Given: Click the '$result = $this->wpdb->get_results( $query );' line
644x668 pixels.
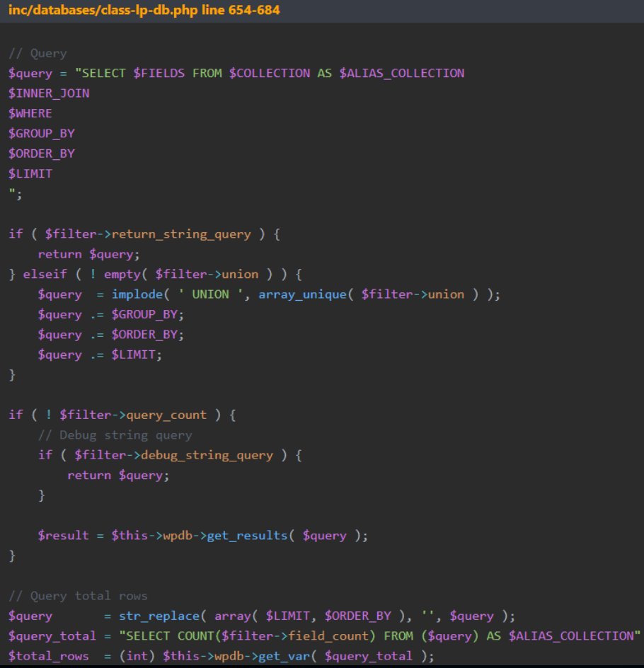Looking at the screenshot, I should [x=202, y=535].
